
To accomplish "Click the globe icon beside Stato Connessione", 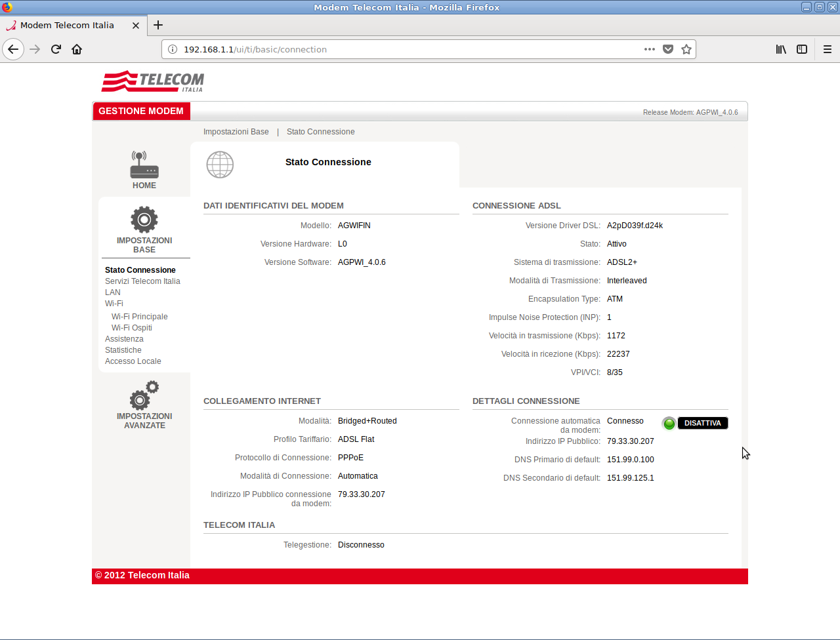I will click(x=220, y=165).
